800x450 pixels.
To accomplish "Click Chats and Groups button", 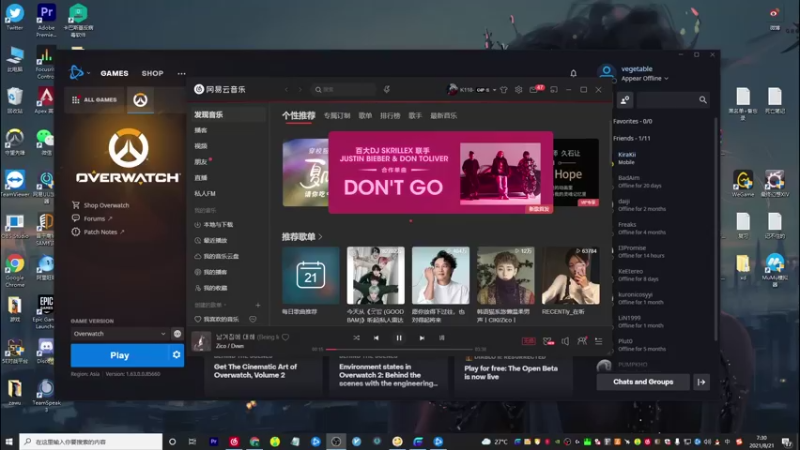I will tap(643, 382).
